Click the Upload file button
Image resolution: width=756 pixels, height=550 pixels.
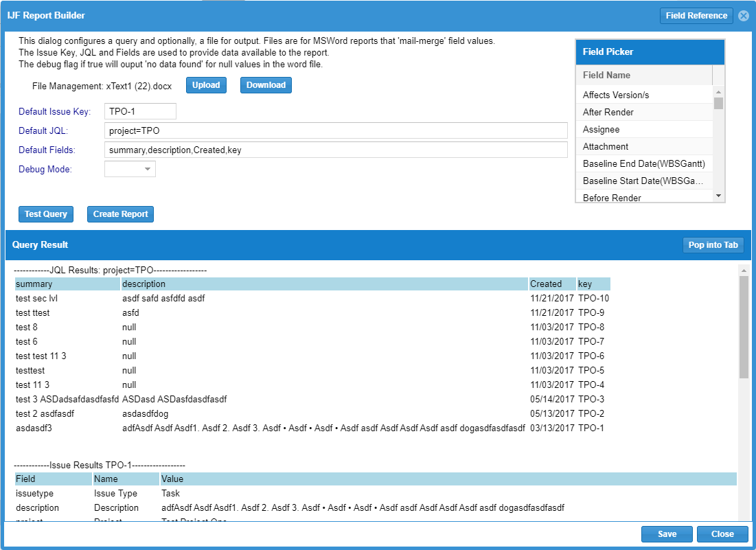[x=206, y=85]
